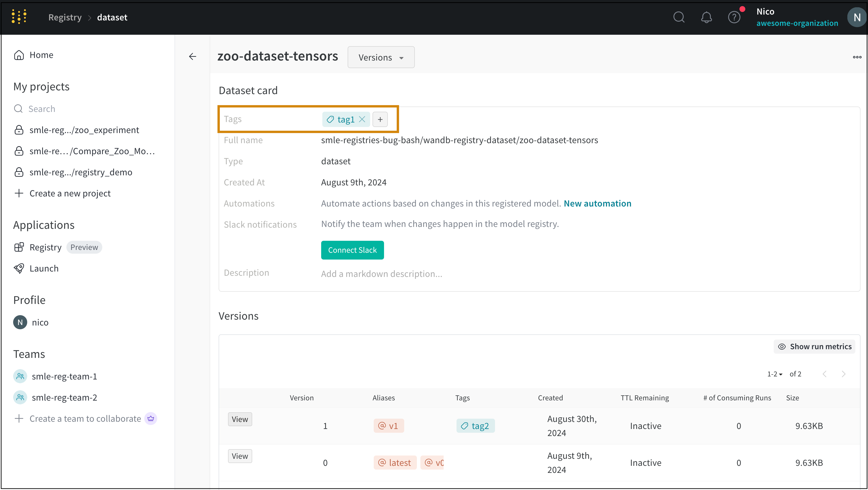868x490 pixels.
Task: Open notifications via the bell icon
Action: (707, 17)
